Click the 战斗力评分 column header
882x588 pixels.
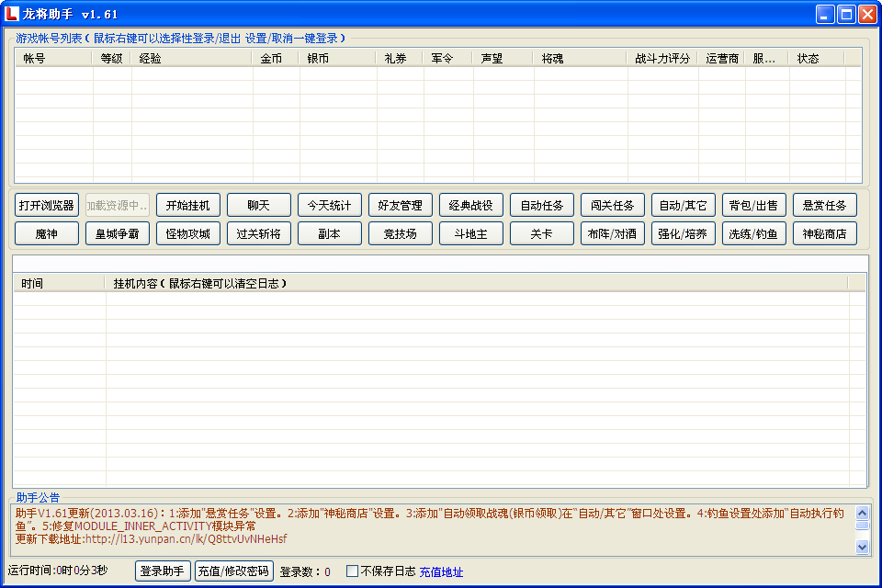click(x=661, y=58)
